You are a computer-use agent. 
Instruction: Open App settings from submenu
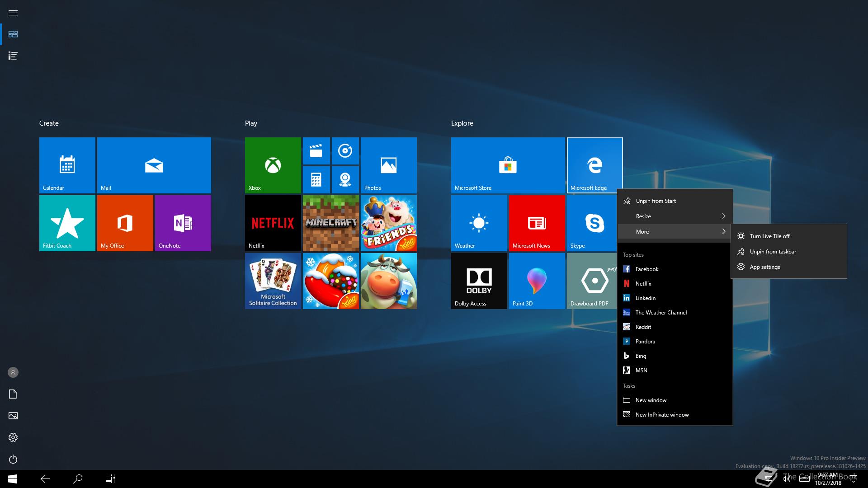click(x=788, y=267)
